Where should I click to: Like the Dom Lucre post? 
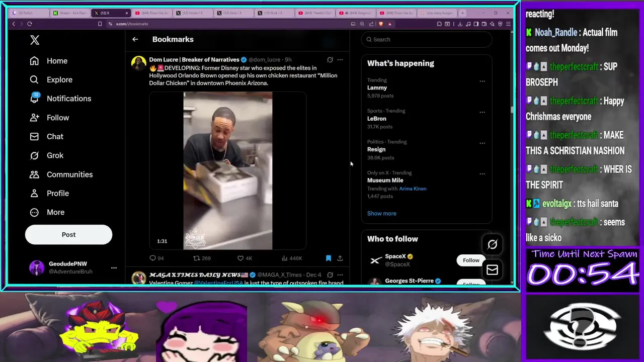[245, 258]
